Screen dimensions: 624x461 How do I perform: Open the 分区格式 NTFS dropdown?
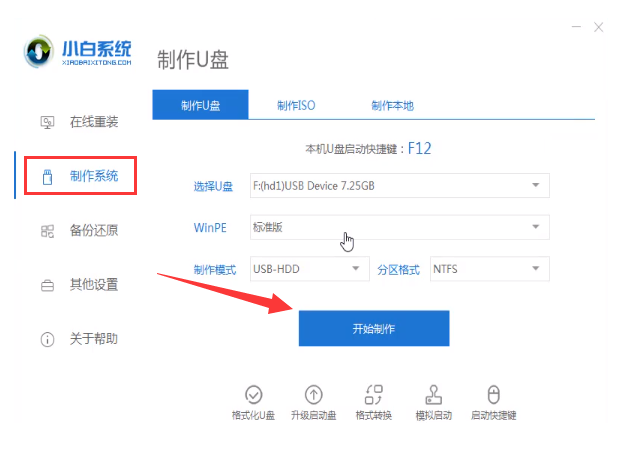pyautogui.click(x=489, y=269)
